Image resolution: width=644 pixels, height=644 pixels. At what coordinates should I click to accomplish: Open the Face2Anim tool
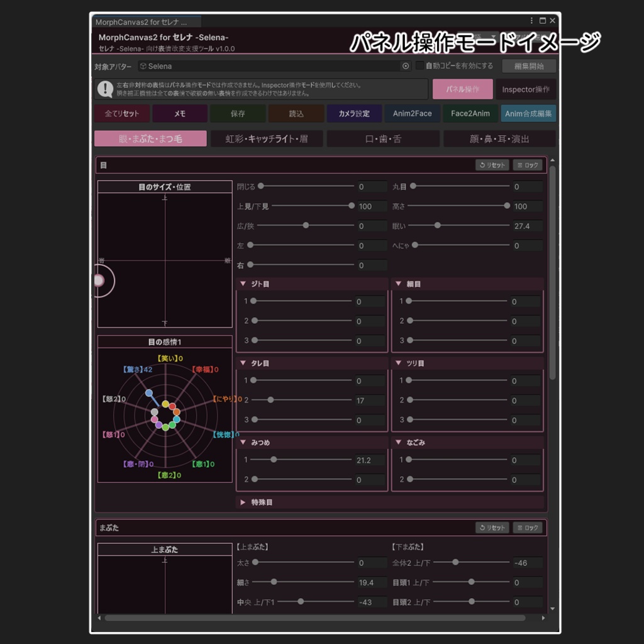470,113
